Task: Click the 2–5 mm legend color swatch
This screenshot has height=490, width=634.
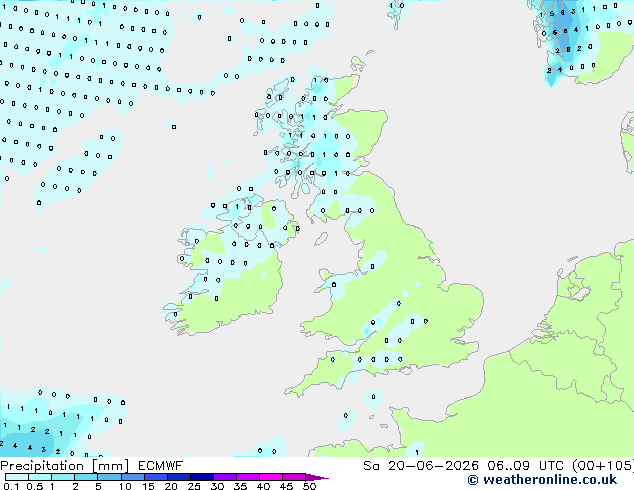Action: coord(86,477)
